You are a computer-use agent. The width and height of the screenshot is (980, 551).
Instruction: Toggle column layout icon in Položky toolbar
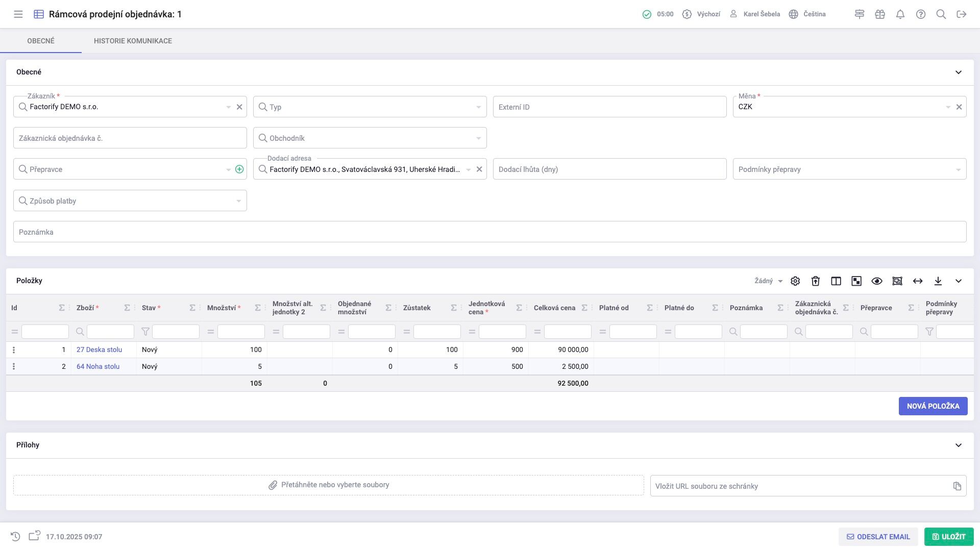click(836, 281)
